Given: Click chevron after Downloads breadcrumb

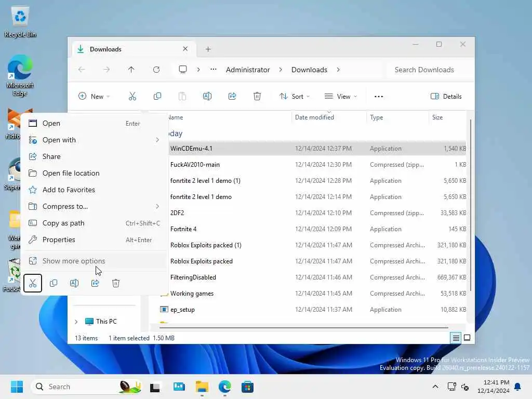Looking at the screenshot, I should pyautogui.click(x=338, y=70).
